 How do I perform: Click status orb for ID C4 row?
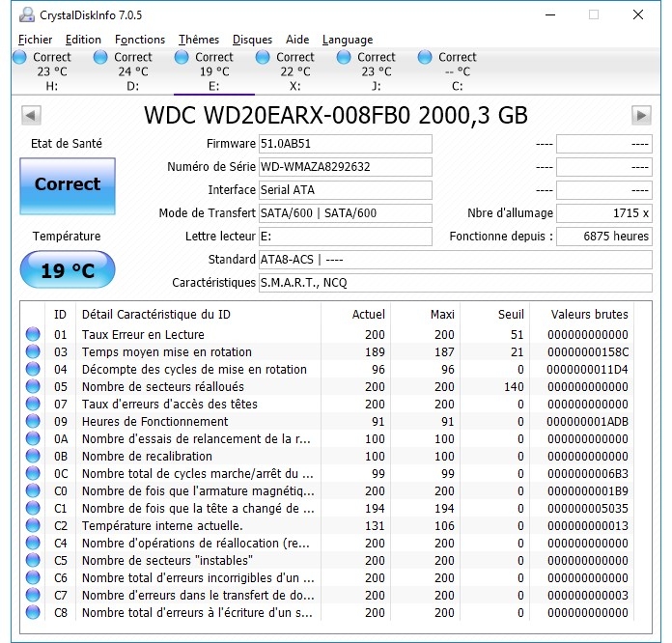[x=33, y=543]
